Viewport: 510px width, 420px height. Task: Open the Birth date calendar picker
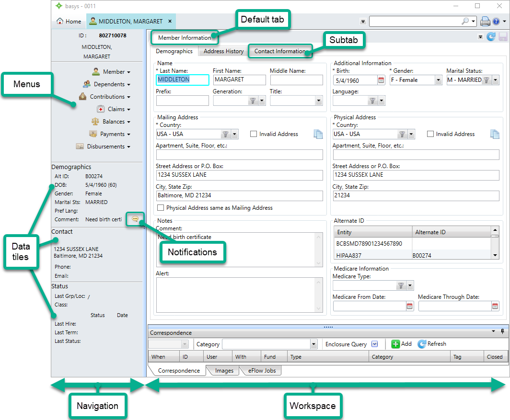(x=381, y=80)
